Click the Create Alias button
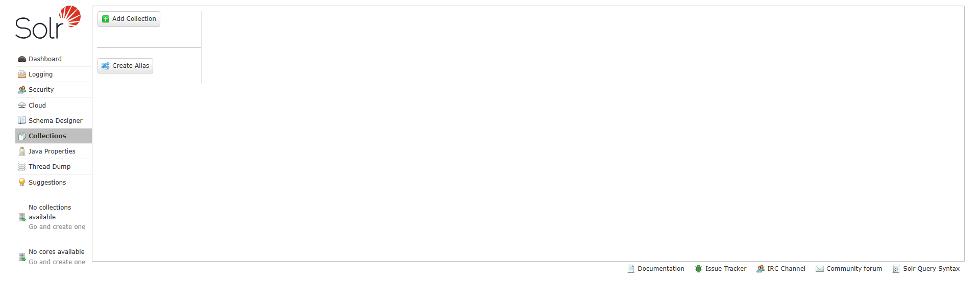This screenshot has height=282, width=980. click(125, 66)
